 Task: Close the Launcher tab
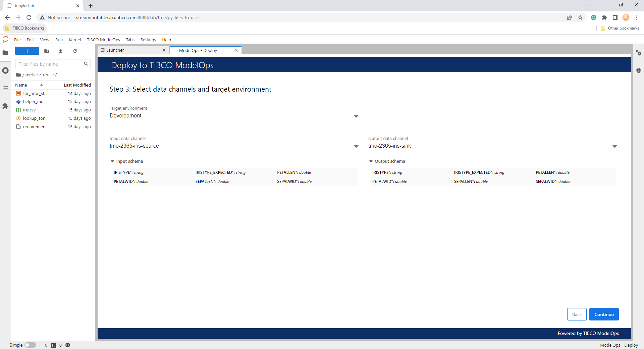coord(164,50)
